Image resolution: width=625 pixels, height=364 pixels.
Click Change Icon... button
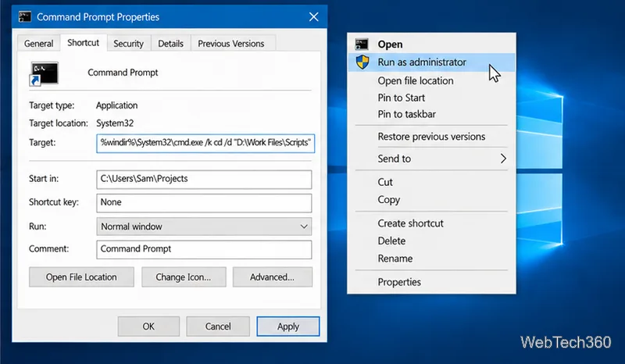[x=184, y=277]
